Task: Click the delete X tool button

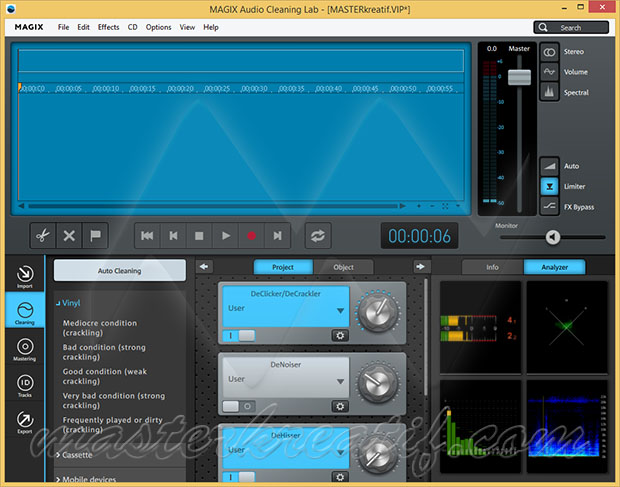Action: point(69,236)
